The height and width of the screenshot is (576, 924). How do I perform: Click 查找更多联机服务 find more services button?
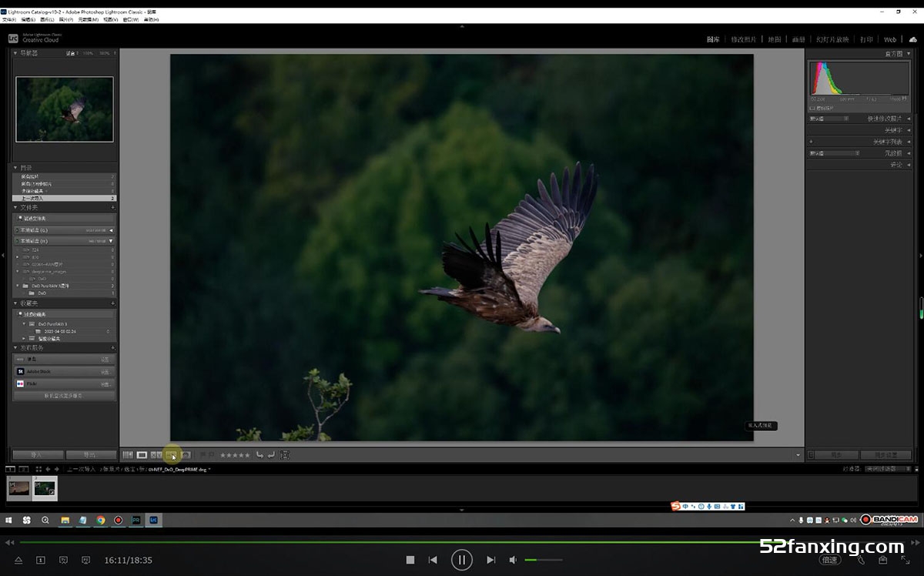tap(65, 396)
